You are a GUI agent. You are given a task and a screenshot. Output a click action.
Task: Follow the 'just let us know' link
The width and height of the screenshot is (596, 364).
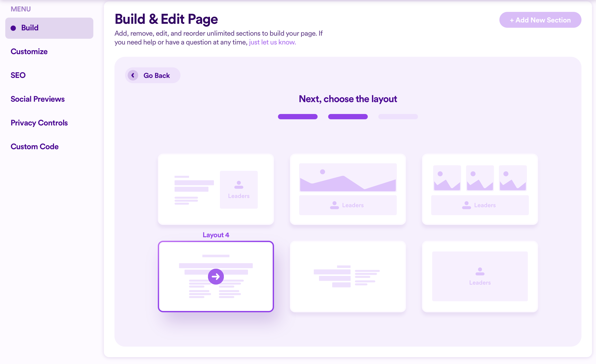[x=272, y=42]
